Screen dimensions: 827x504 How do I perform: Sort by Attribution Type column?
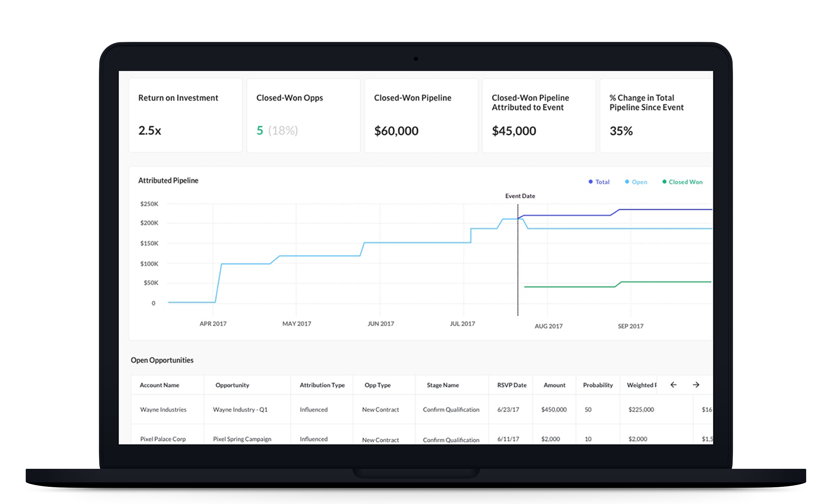322,385
